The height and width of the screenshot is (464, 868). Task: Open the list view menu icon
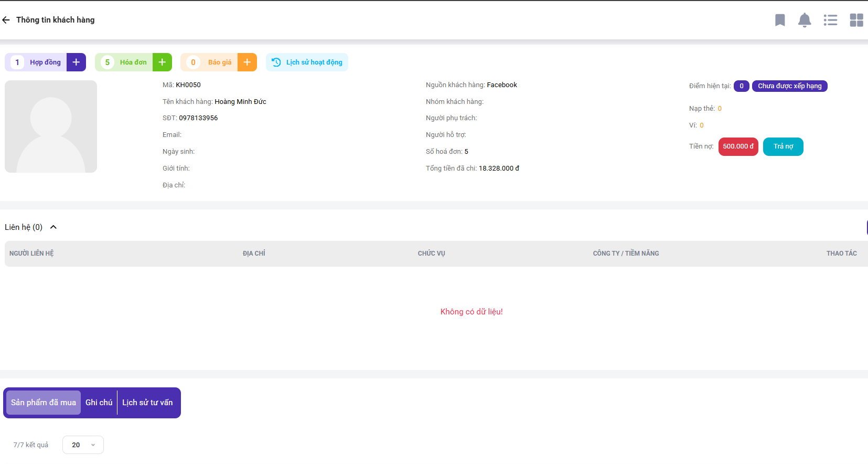(830, 20)
